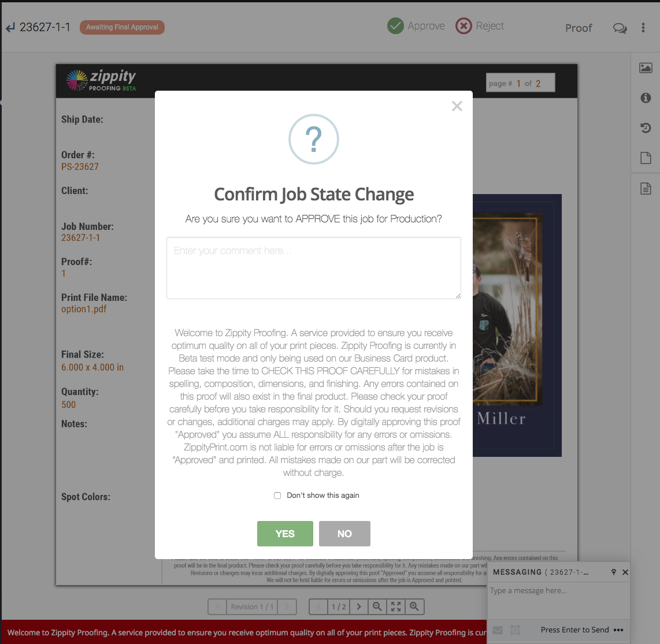Click the blank page icon in sidebar
This screenshot has width=660, height=644.
[646, 158]
